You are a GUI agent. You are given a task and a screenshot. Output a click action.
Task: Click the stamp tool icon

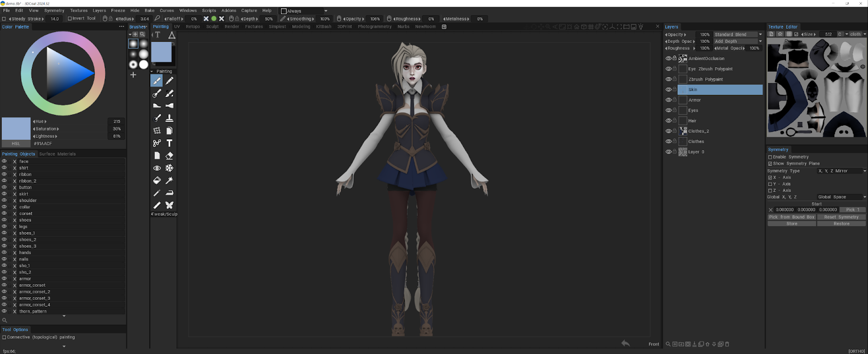click(169, 118)
